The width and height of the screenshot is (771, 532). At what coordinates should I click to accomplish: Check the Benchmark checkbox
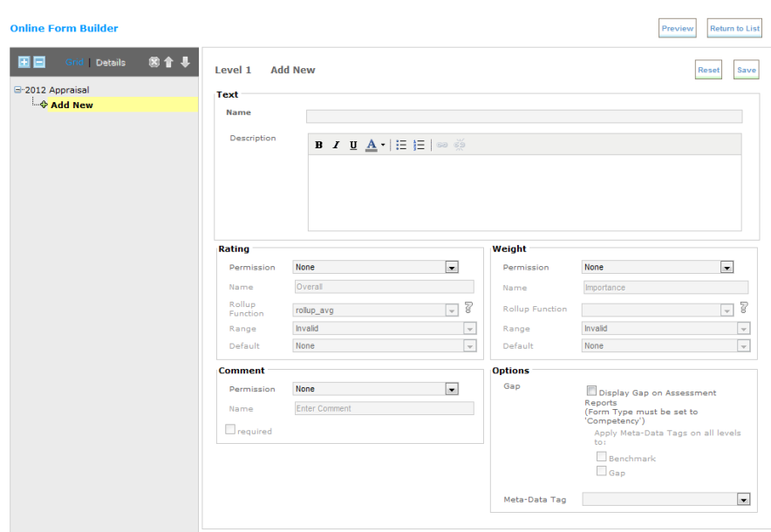click(601, 457)
